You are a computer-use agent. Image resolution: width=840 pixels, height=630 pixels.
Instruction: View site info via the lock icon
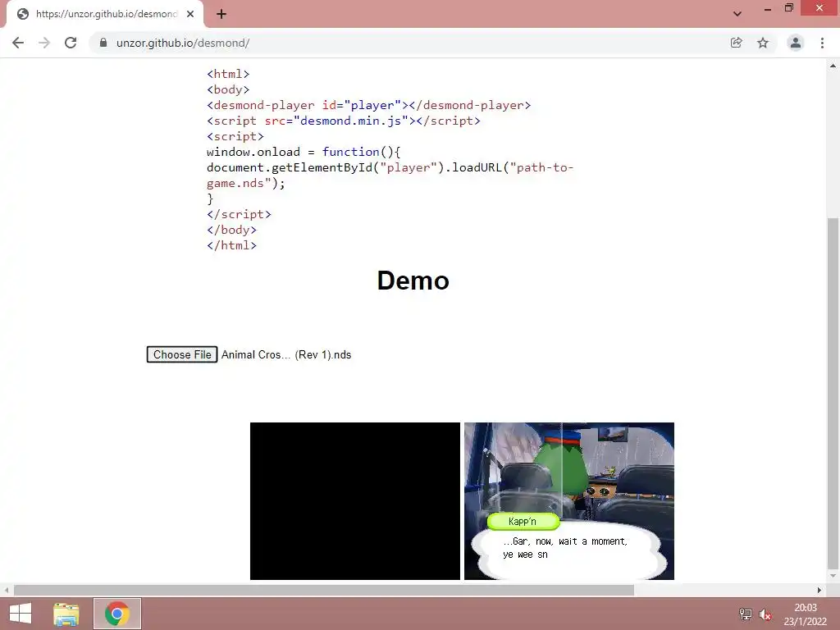point(103,43)
